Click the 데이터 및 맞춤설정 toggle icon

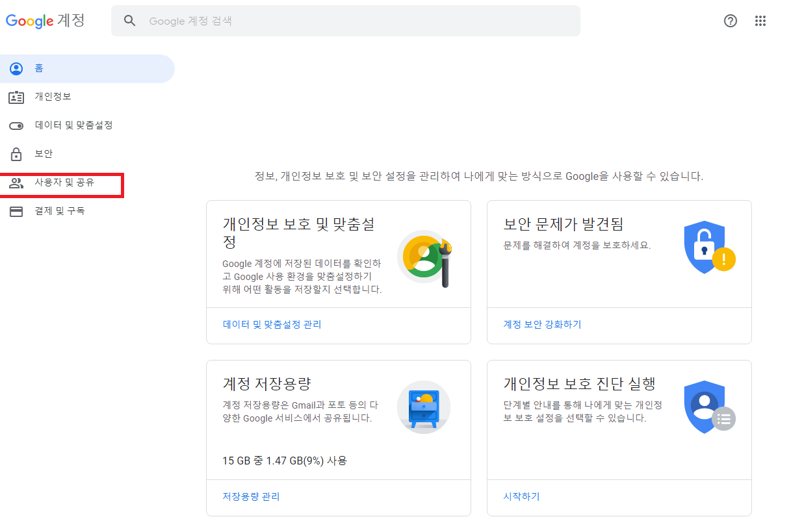[x=16, y=125]
